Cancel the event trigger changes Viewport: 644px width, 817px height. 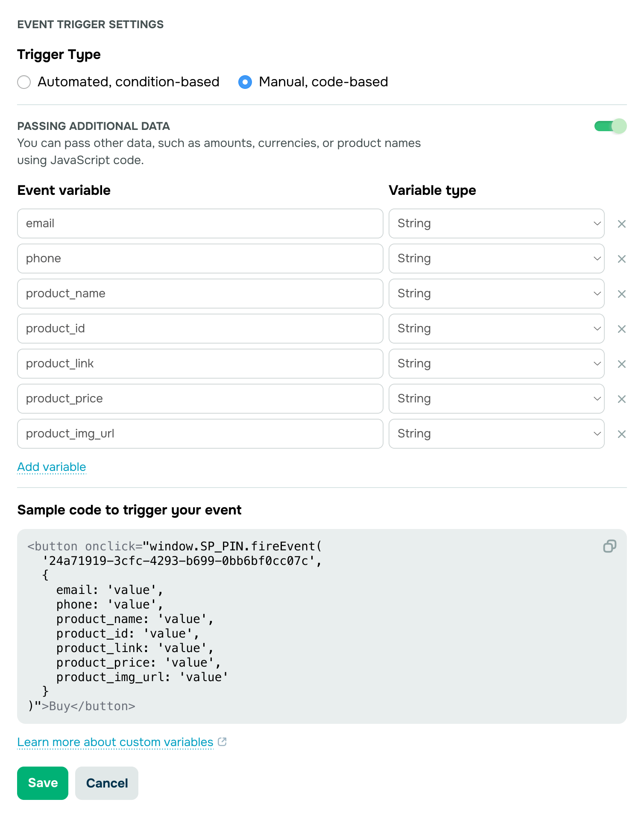pos(107,783)
